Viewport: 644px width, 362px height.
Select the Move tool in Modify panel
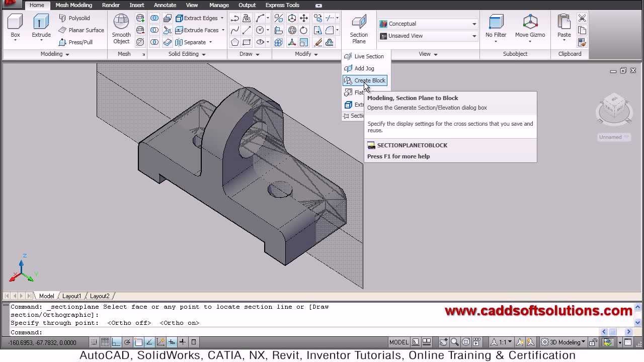(x=304, y=18)
